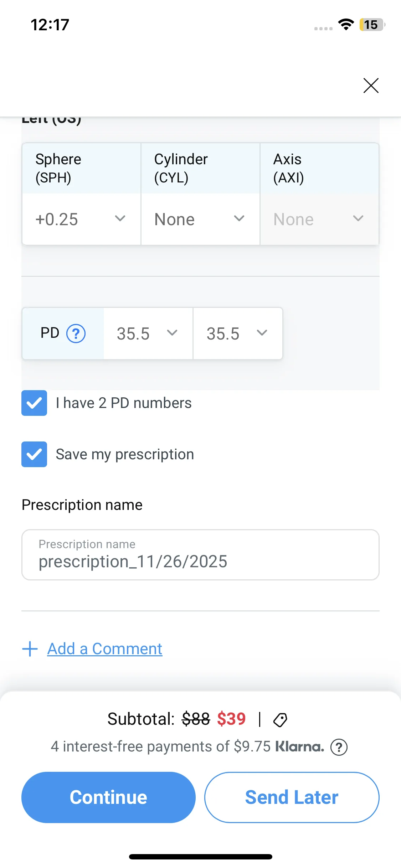
Task: Open the first PD 35.5 dropdown
Action: pos(148,334)
